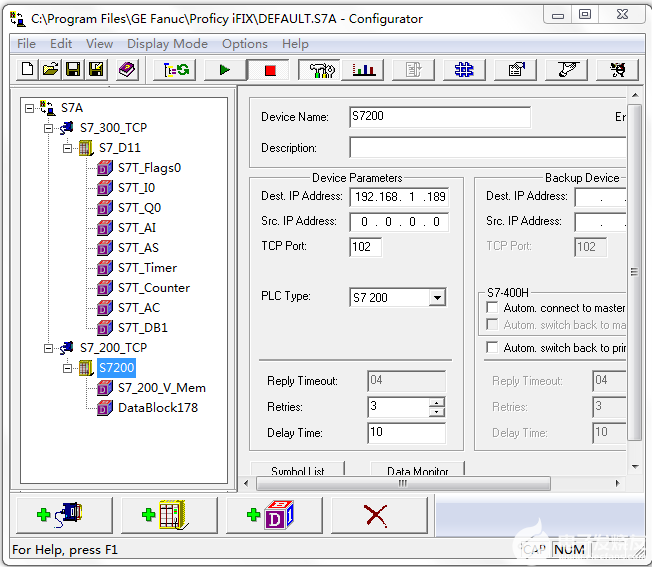Screen dimensions: 652x567
Task: Select the S7T_Timer datablock
Action: click(147, 268)
